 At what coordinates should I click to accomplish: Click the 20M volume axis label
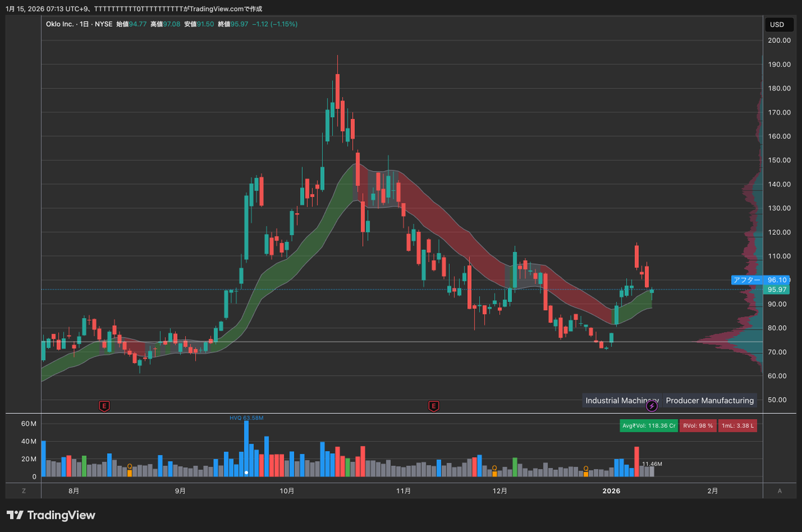[x=28, y=459]
